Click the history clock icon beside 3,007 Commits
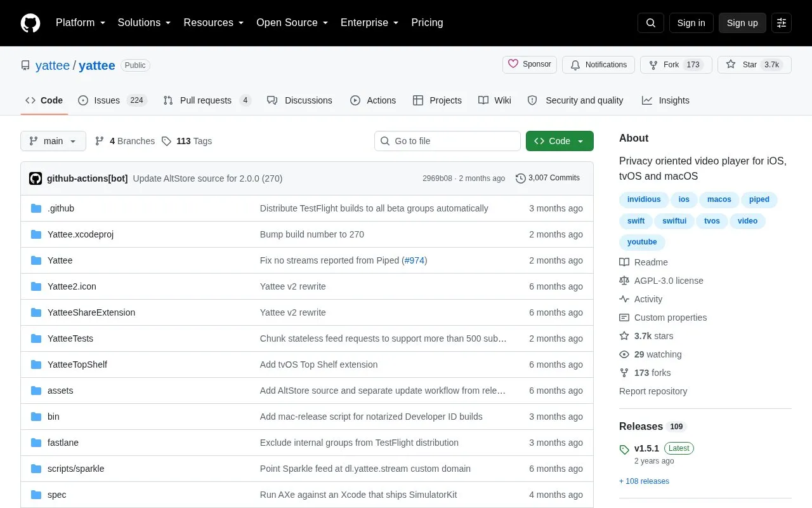Viewport: 812px width, 508px height. (521, 178)
